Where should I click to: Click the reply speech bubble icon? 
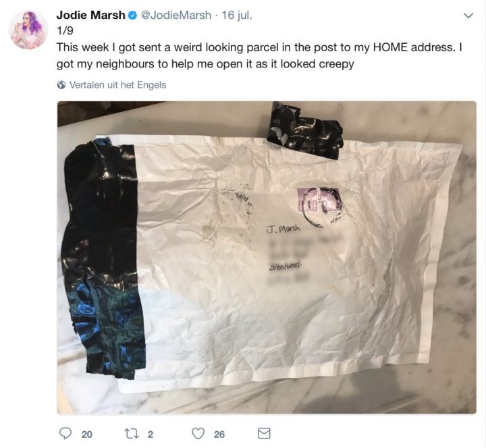pos(65,433)
